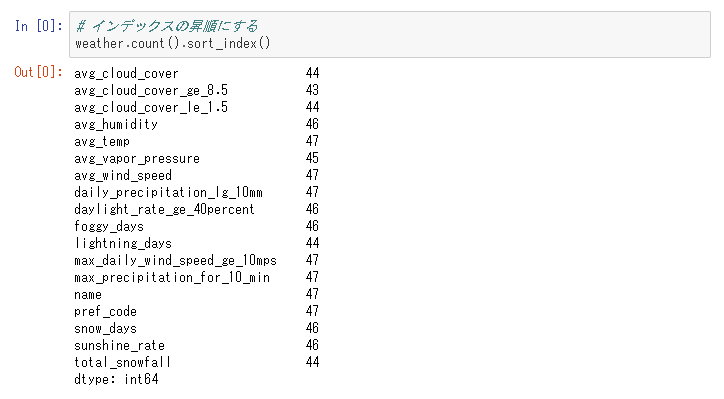Click value 44 in the avg_cloud_cover row
The image size is (724, 399).
point(312,73)
